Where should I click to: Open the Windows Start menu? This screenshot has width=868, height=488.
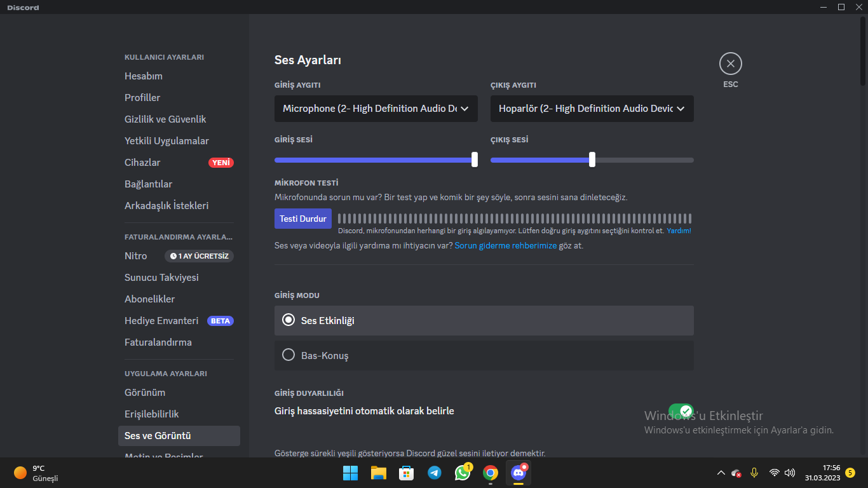pyautogui.click(x=351, y=473)
